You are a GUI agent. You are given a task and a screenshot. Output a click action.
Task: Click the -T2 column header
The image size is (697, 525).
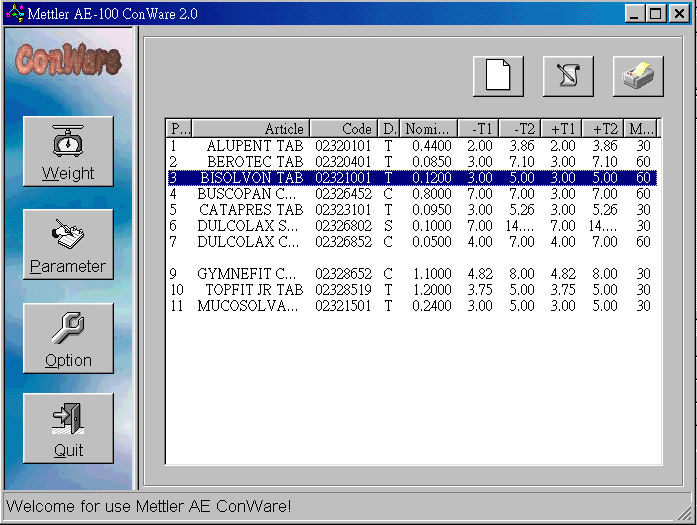click(x=520, y=128)
